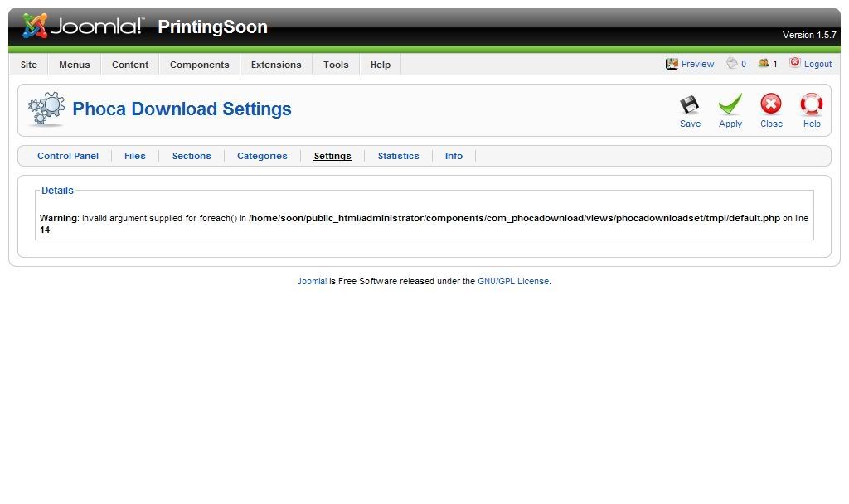This screenshot has height=504, width=849.
Task: Click the 'Version 1.5.7' text
Action: click(x=809, y=35)
